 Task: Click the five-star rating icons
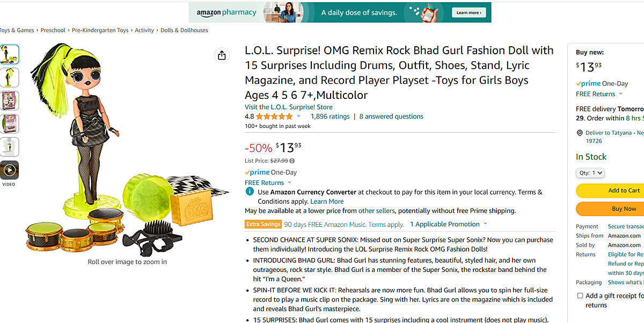(x=274, y=117)
